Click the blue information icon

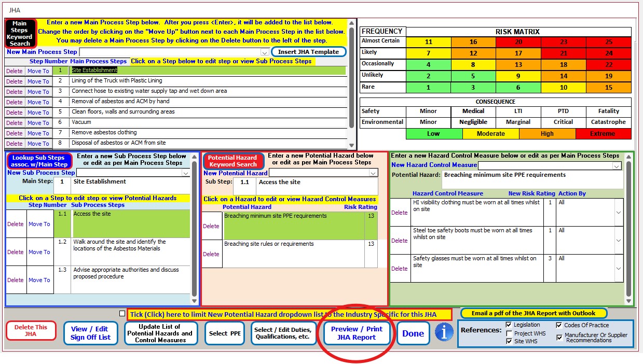click(444, 332)
